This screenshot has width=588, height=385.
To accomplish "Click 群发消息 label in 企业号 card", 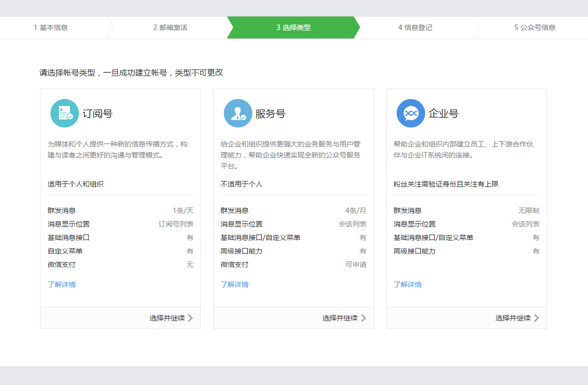I will click(407, 210).
